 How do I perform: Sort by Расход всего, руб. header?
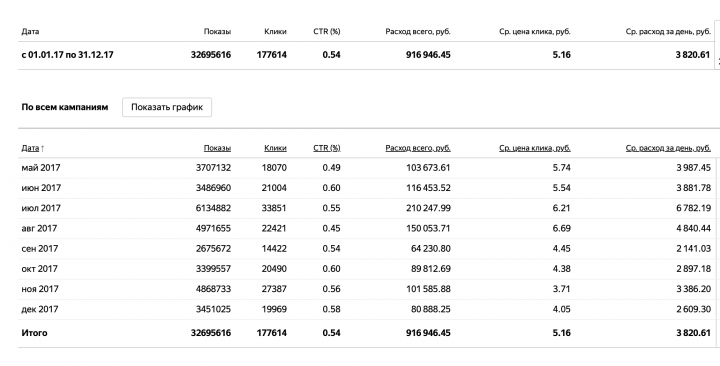418,148
